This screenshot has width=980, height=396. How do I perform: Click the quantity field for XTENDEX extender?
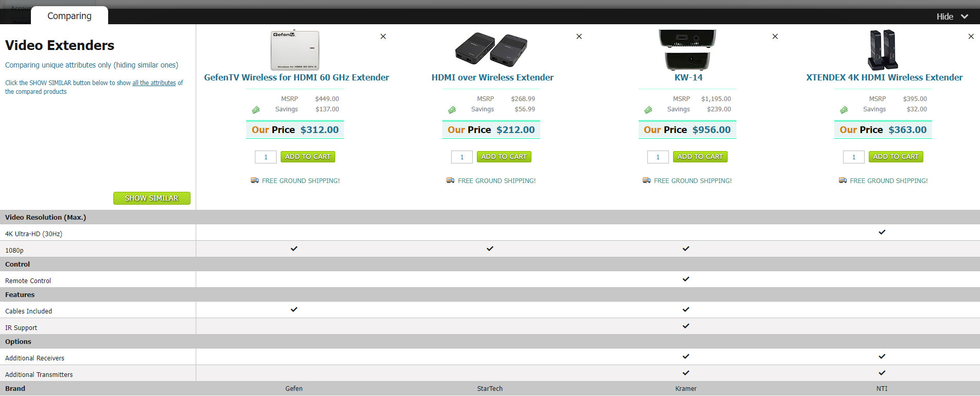point(853,157)
